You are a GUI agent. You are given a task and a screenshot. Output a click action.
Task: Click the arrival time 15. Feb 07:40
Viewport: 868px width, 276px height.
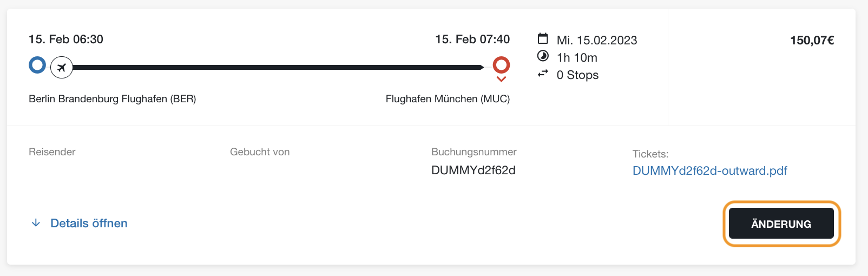[x=472, y=39]
